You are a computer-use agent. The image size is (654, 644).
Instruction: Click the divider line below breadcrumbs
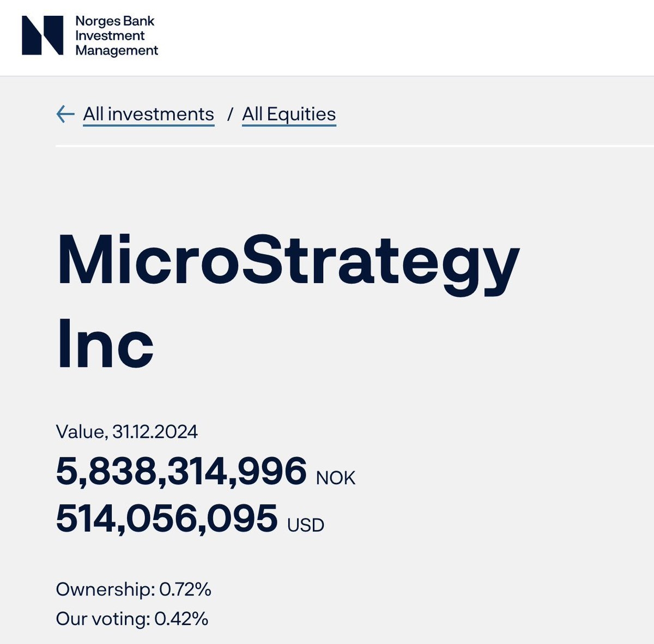click(x=354, y=146)
